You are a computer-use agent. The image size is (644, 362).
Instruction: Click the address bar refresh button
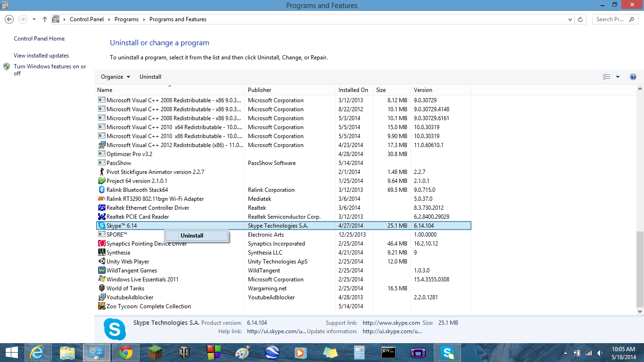580,19
